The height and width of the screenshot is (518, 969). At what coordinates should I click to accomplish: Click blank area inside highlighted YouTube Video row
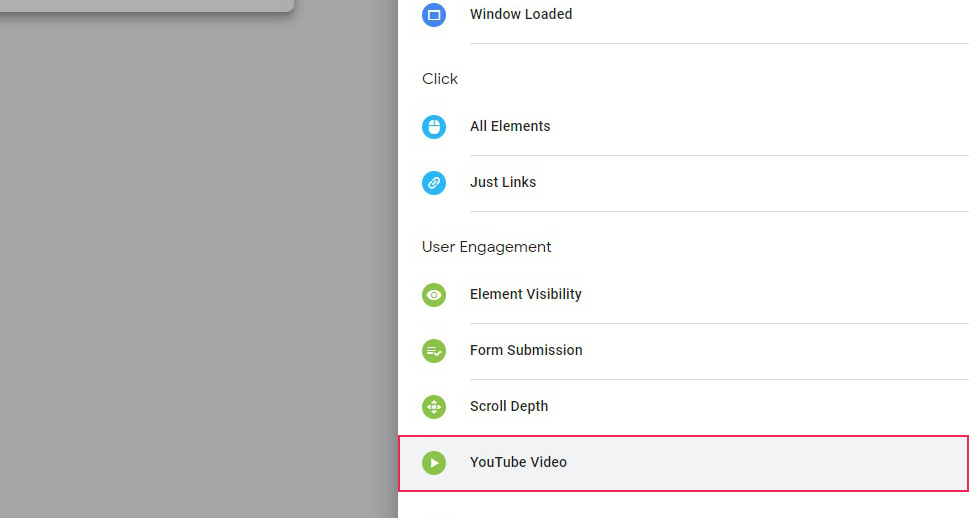766,463
